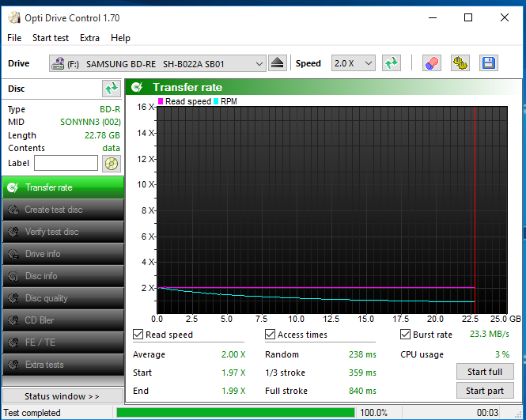This screenshot has width=526, height=420.
Task: Open the Start test menu
Action: coord(51,38)
